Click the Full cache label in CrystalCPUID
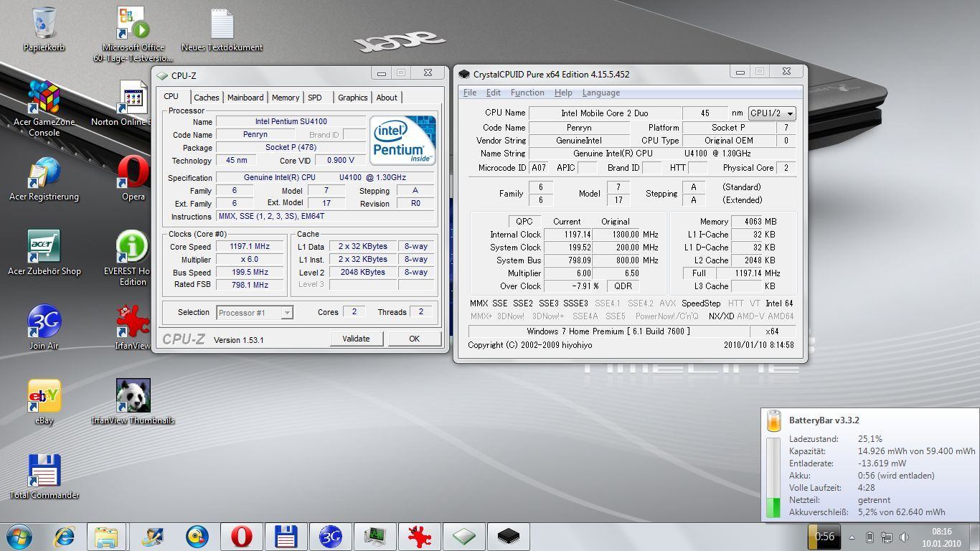The image size is (980, 551). coord(699,273)
